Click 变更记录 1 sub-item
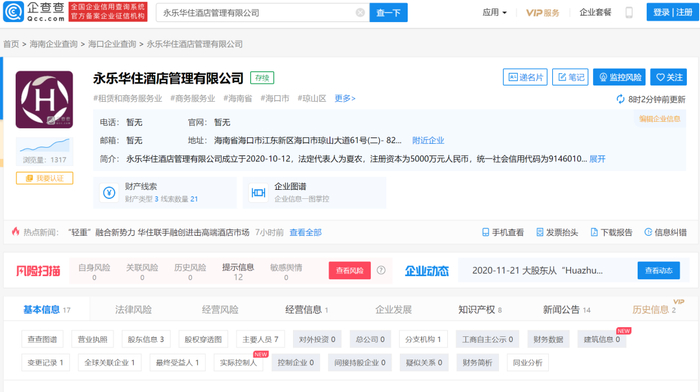Viewport: 700px width, 392px height. tap(46, 363)
